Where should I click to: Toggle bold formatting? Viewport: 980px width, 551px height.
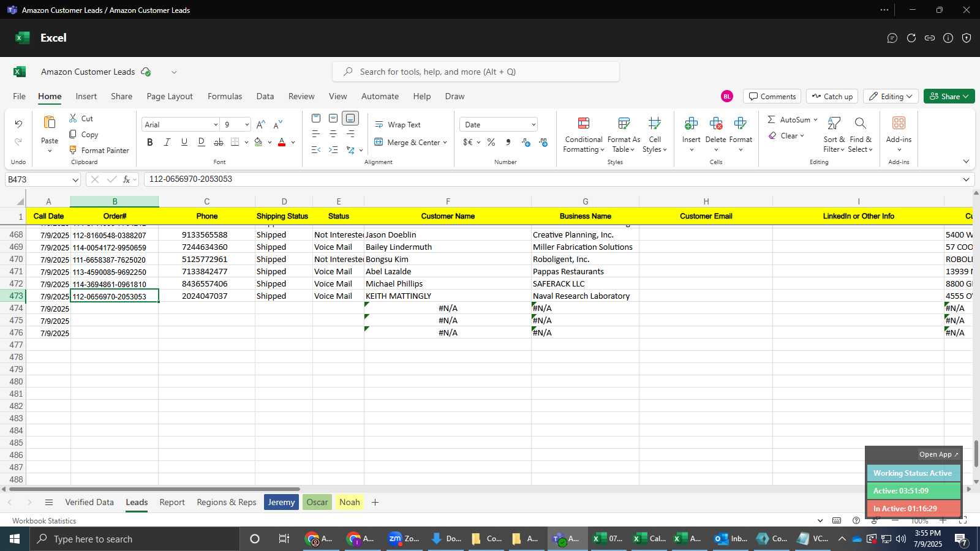(x=150, y=143)
